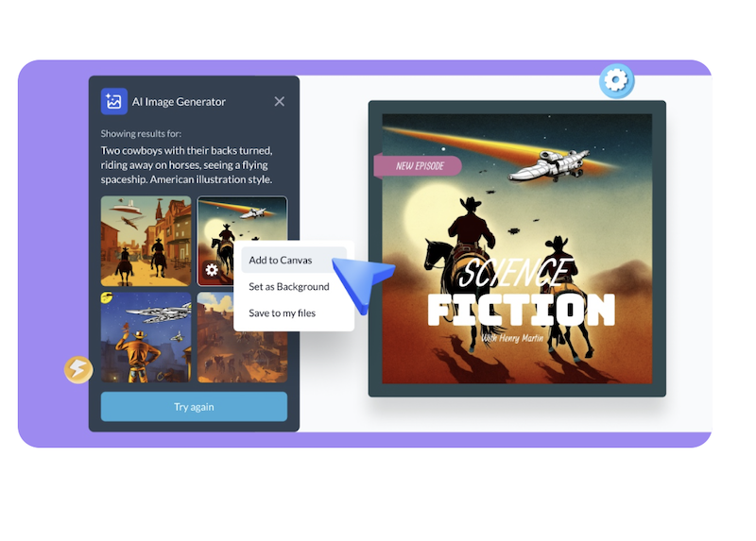Click the blue settings gear badge
This screenshot has height=541, width=756.
tap(617, 80)
